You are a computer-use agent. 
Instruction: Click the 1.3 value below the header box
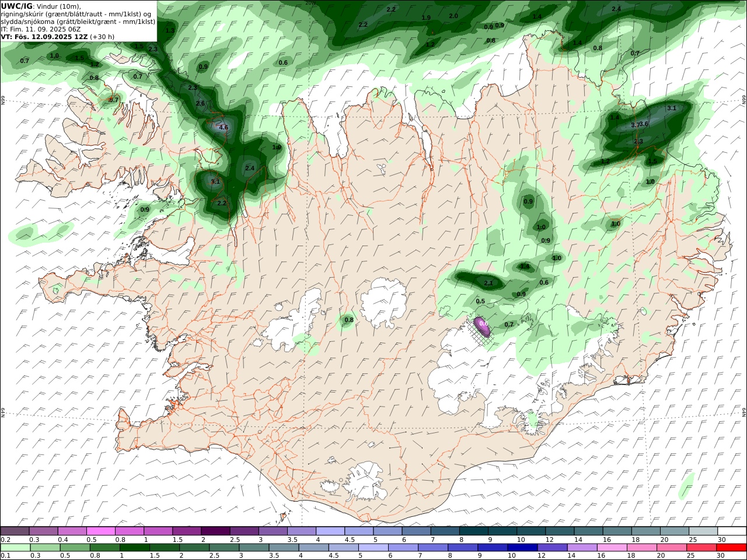(x=170, y=30)
